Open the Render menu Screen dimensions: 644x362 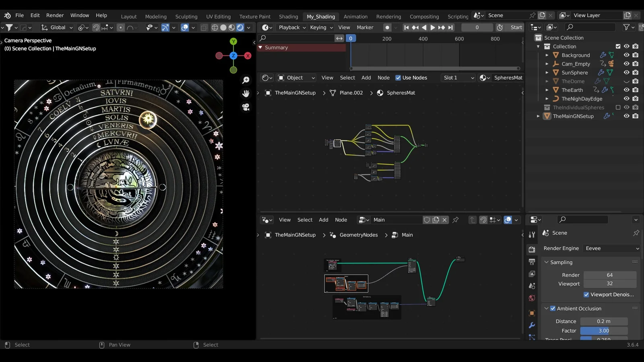[x=55, y=15]
